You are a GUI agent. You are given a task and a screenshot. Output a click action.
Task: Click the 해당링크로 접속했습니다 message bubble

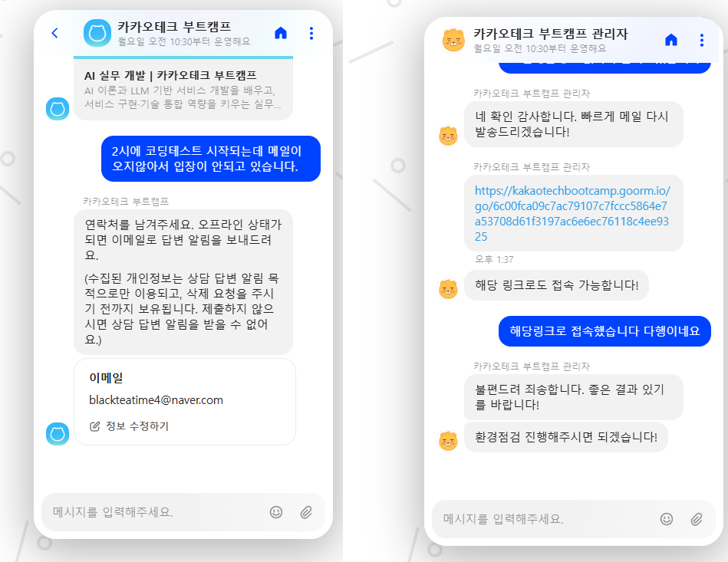[604, 331]
